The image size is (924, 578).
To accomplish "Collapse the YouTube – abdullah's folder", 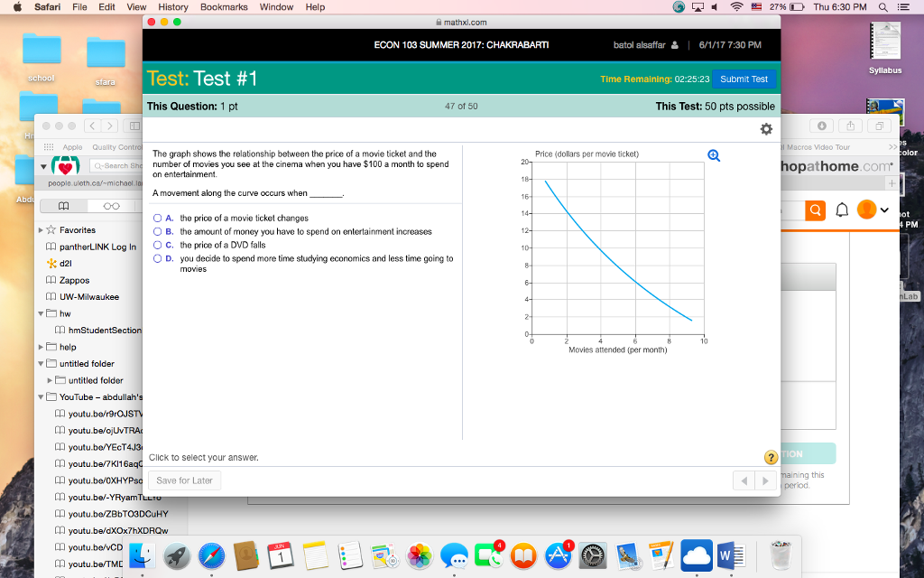I will [x=41, y=397].
